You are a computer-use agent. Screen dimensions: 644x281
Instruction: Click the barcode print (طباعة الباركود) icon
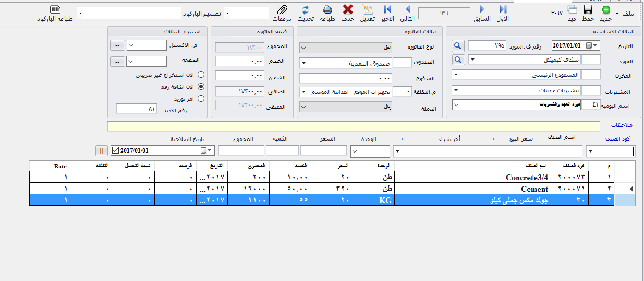click(x=55, y=9)
